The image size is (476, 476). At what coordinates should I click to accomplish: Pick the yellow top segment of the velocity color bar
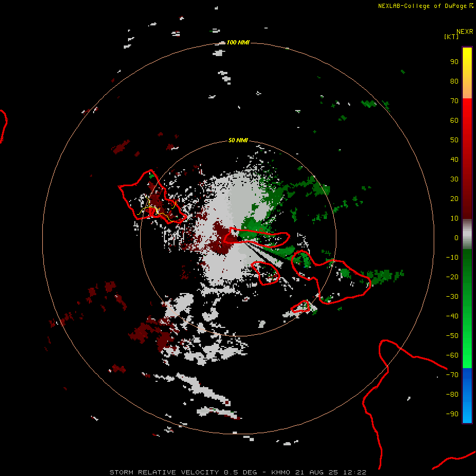(x=467, y=73)
